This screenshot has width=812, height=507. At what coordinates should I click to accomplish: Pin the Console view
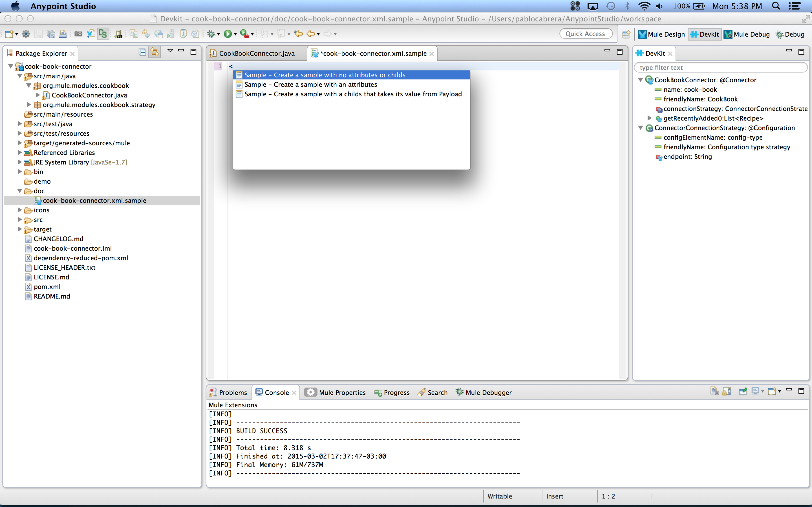(x=743, y=391)
